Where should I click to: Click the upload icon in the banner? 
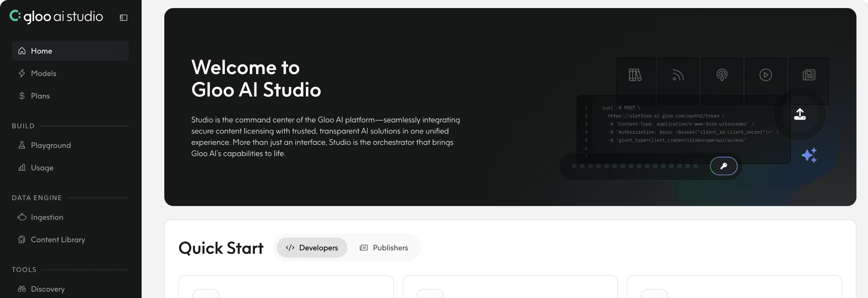click(x=800, y=114)
